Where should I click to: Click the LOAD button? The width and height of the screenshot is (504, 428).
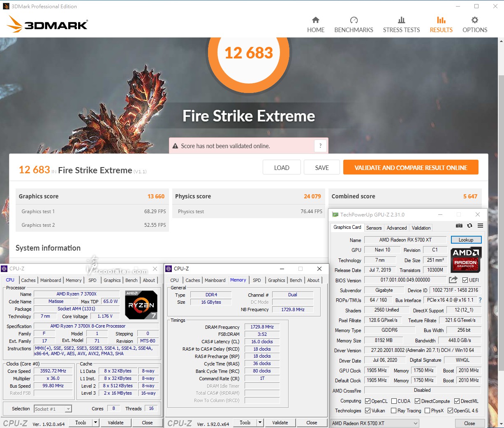[282, 167]
